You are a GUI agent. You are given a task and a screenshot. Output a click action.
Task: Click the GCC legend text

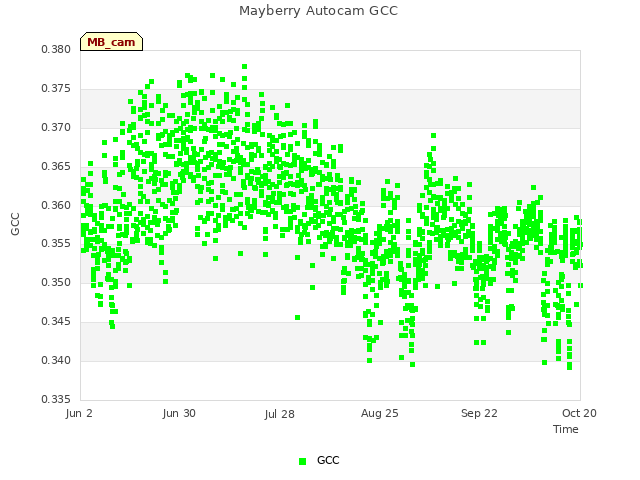[328, 460]
